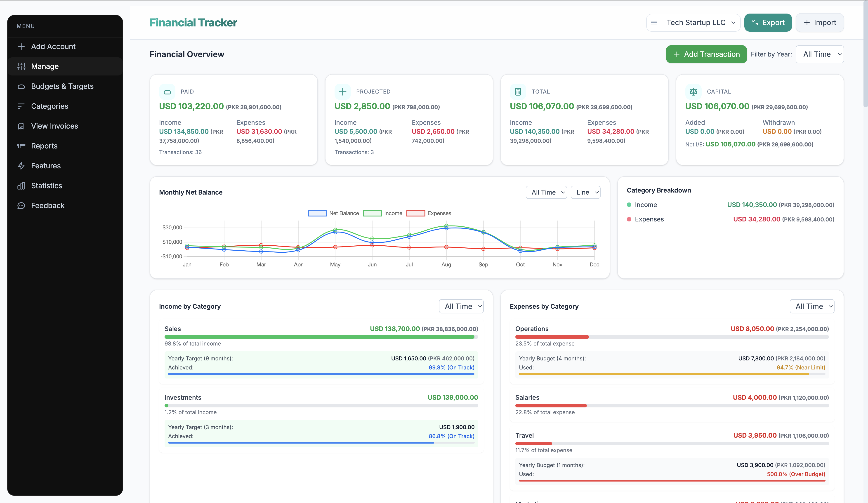Open View Invoices via its invoice icon
Viewport: 868px width, 503px height.
21,126
